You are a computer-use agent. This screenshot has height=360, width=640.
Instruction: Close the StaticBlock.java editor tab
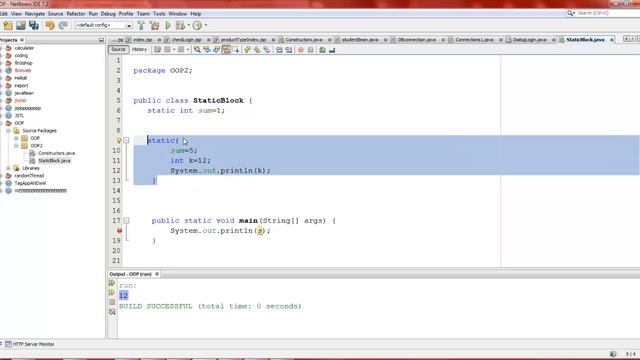[x=611, y=40]
